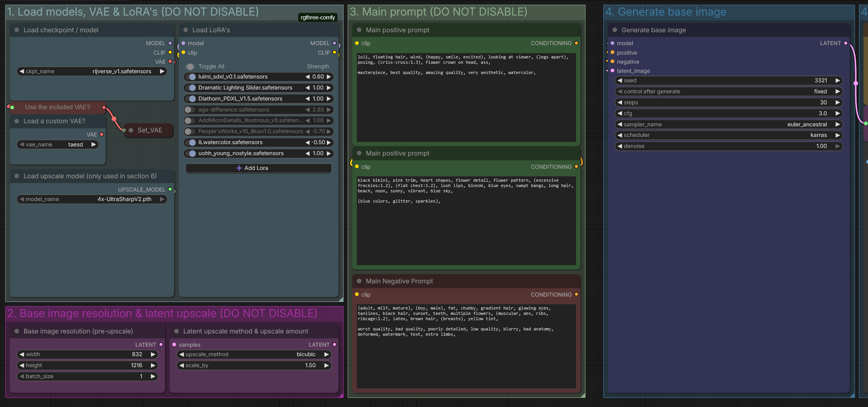Image resolution: width=868 pixels, height=407 pixels.
Task: Click the Diathorn_PDXL_V1.5.safetensors LoRA name
Action: [x=240, y=99]
